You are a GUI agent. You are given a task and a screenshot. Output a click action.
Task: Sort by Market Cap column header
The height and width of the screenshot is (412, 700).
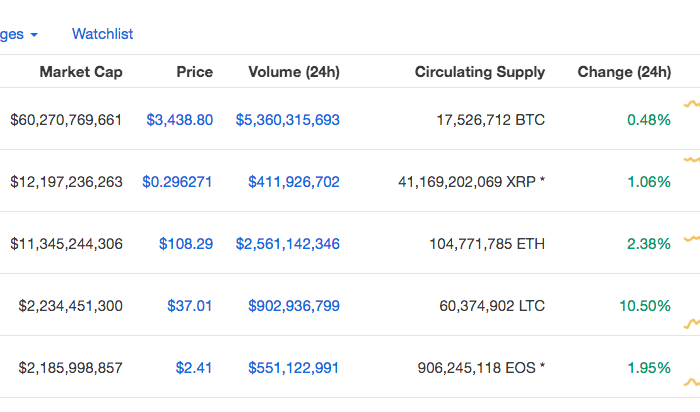(81, 72)
